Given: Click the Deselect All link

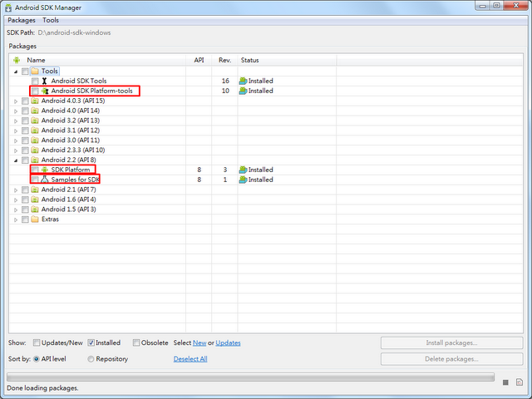Looking at the screenshot, I should (x=190, y=359).
